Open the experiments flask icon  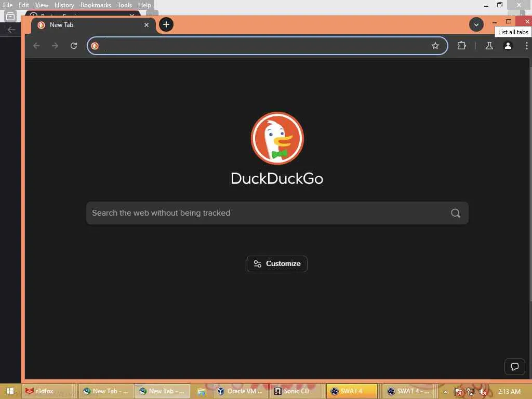489,46
